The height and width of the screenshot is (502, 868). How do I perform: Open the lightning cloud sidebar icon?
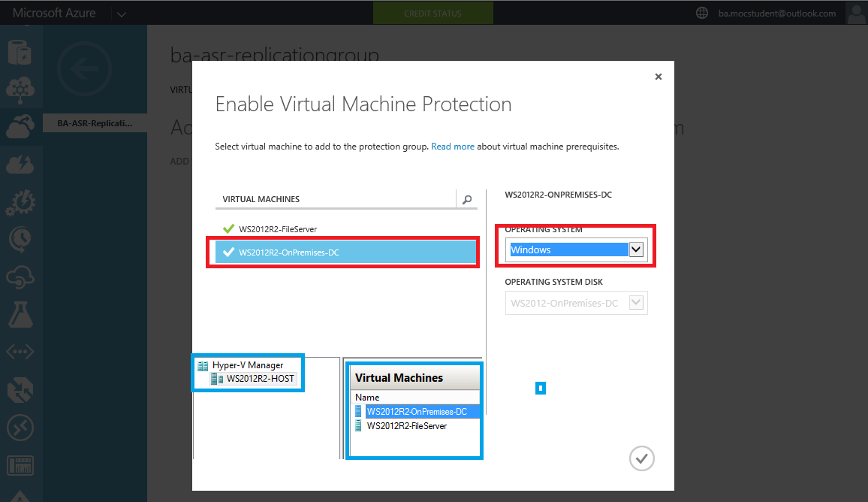point(20,165)
